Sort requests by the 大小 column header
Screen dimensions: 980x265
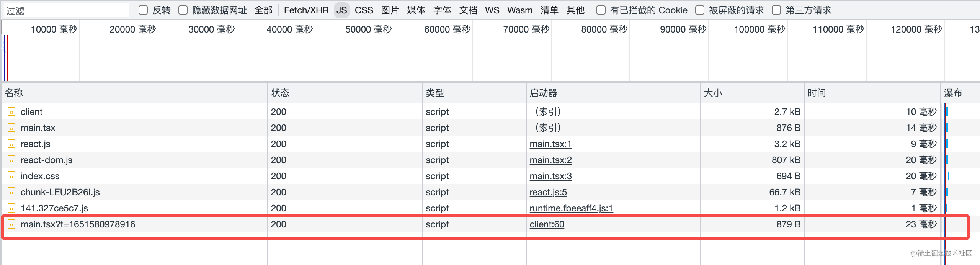[713, 93]
